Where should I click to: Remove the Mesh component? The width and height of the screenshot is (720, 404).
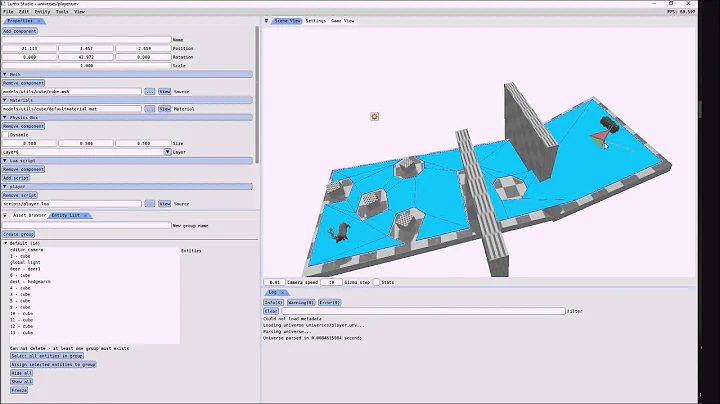23,83
